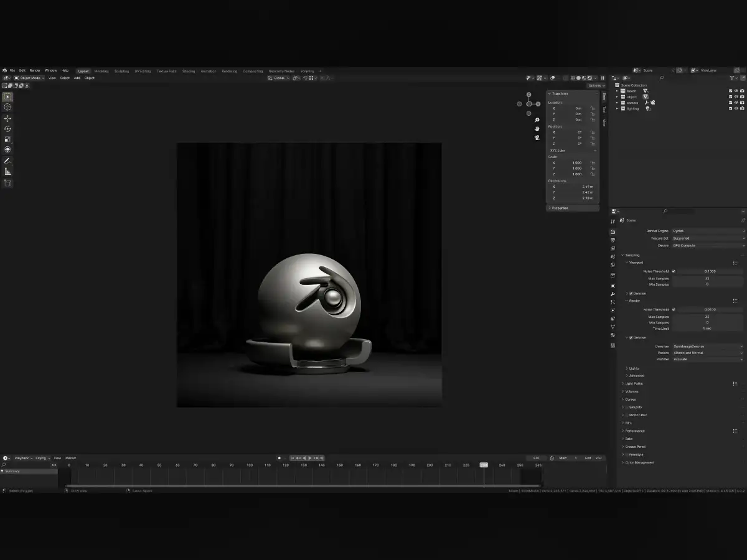Open the timeline Playback menu

click(23, 458)
